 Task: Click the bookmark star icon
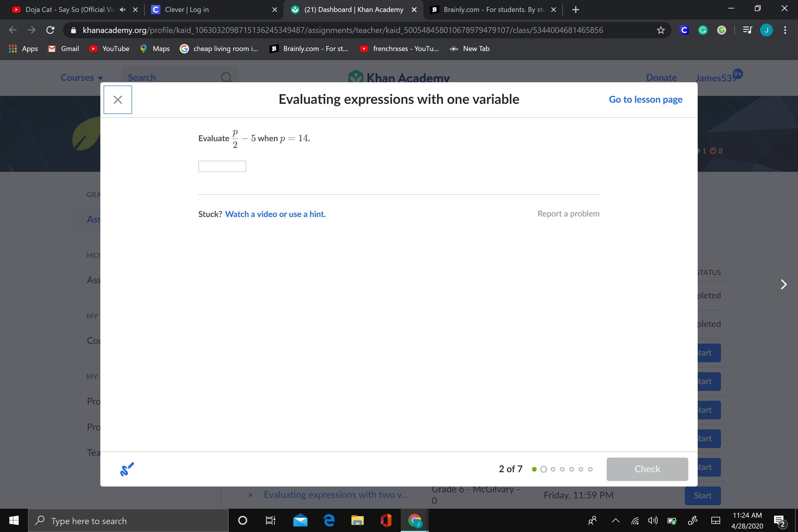click(660, 30)
